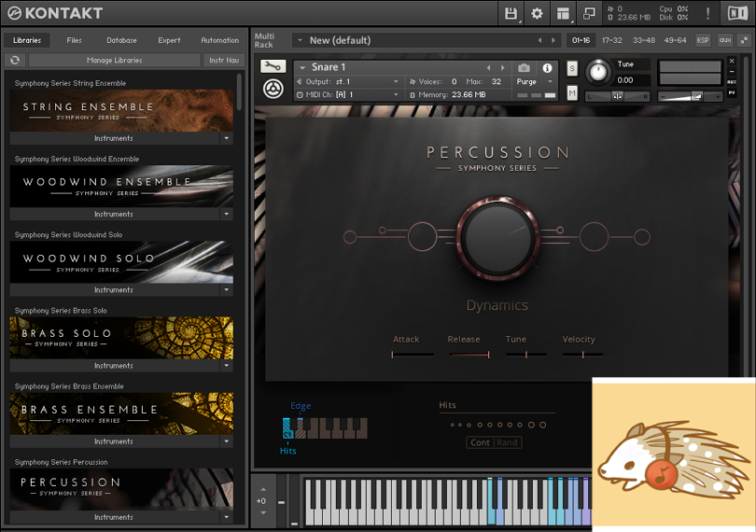Click the large Dynamics knob
The height and width of the screenshot is (532, 756).
point(497,237)
